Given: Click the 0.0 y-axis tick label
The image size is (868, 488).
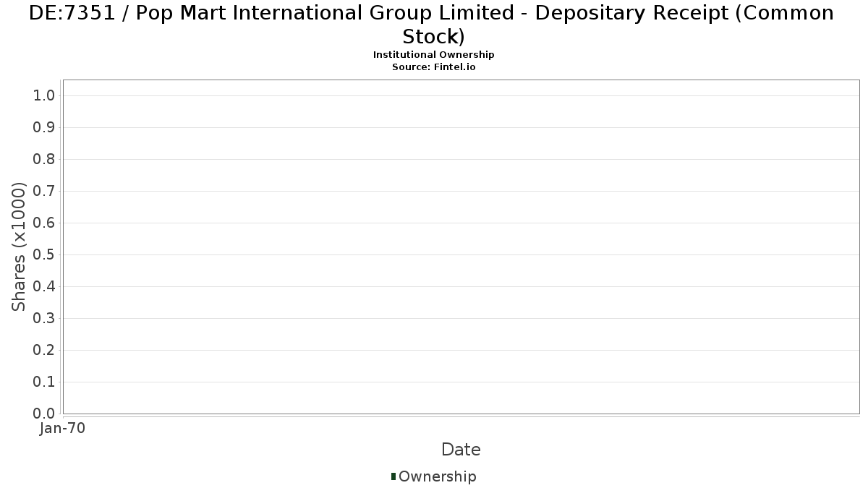Looking at the screenshot, I should click(44, 414).
